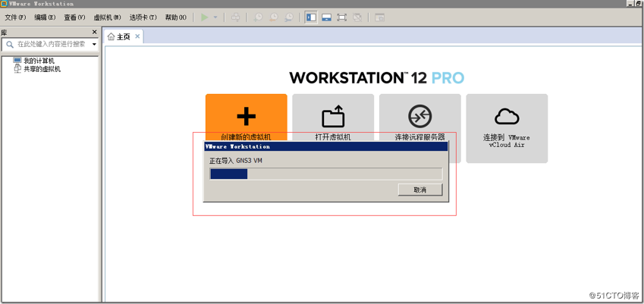The height and width of the screenshot is (304, 644).
Task: Open the 编辑(E) menu
Action: coord(45,17)
